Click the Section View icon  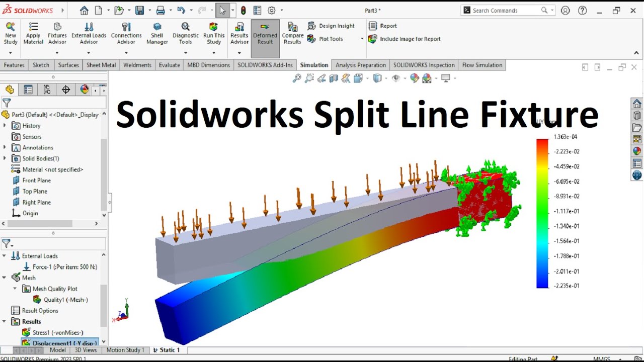tap(333, 78)
